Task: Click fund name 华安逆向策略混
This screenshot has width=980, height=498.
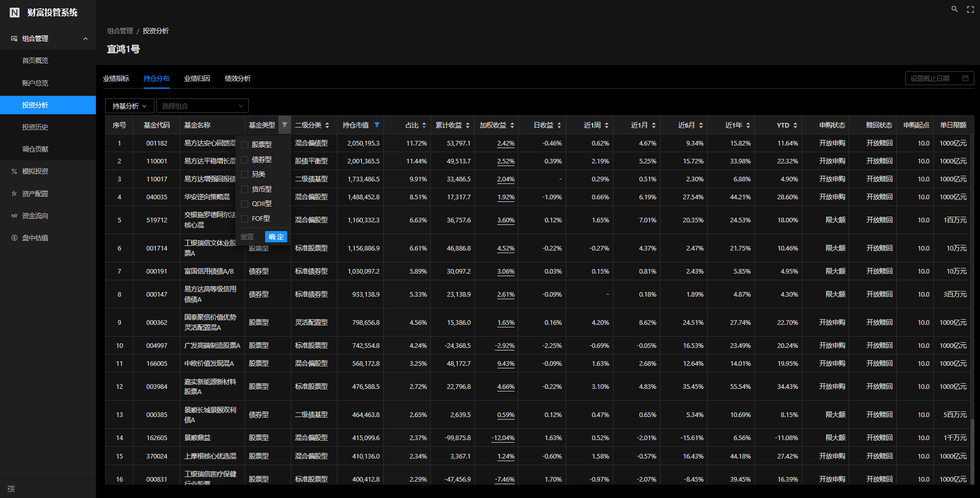Action: click(x=207, y=197)
